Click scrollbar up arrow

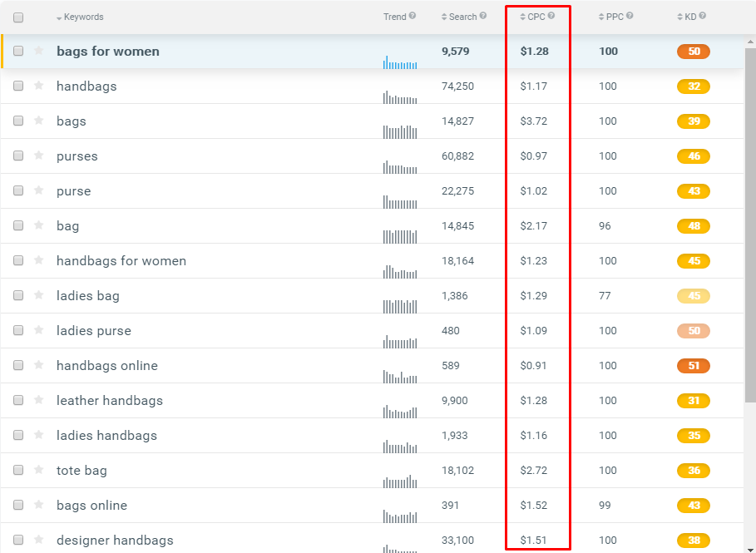pos(750,42)
